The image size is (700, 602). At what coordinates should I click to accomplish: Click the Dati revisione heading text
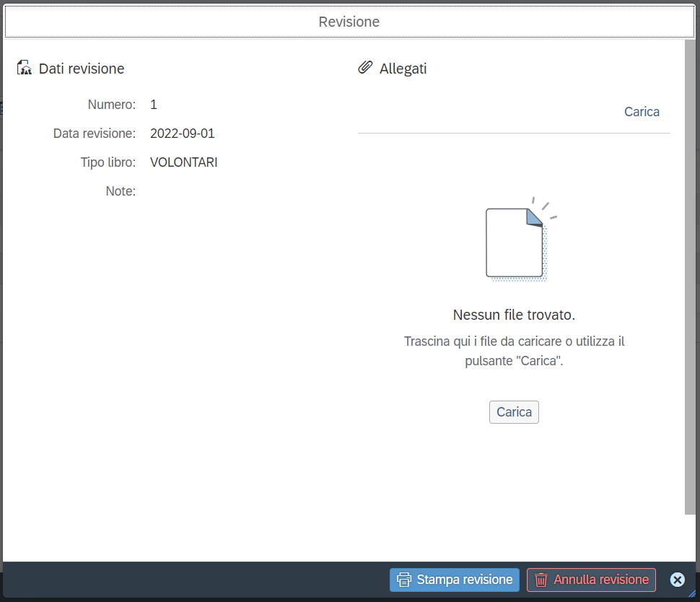(x=82, y=69)
